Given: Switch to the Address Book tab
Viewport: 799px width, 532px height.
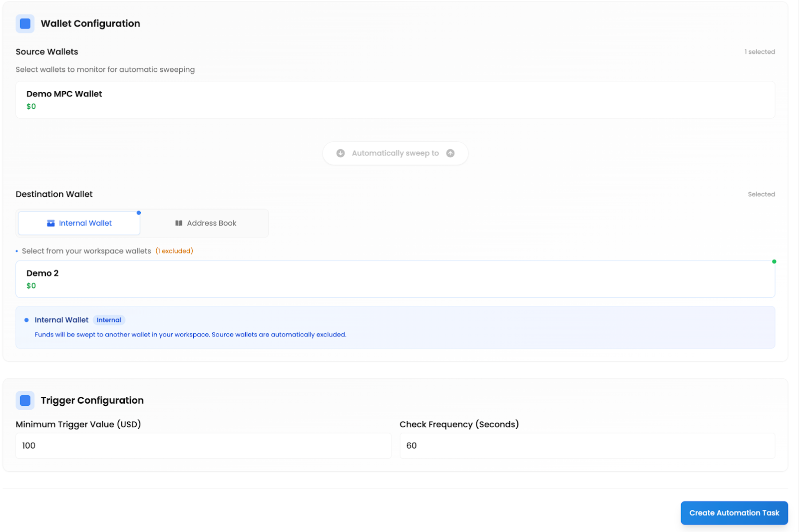Looking at the screenshot, I should 206,223.
